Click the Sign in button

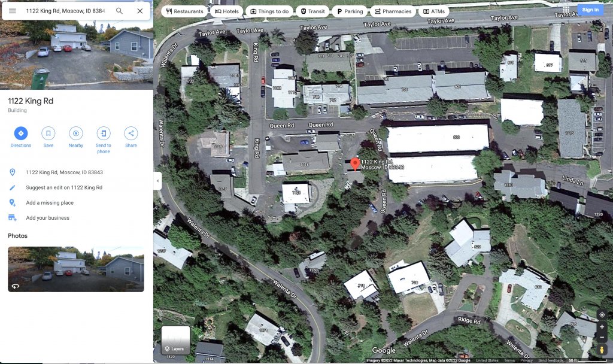point(590,10)
